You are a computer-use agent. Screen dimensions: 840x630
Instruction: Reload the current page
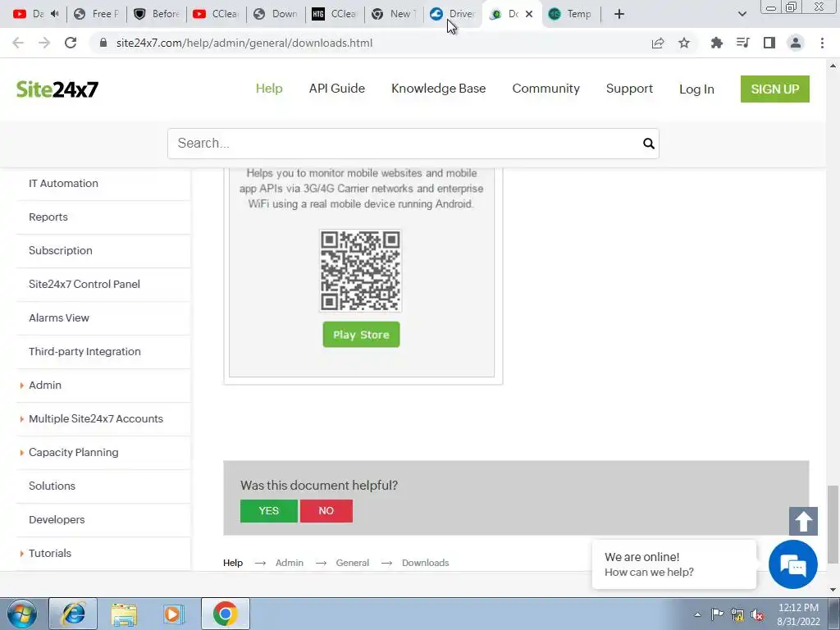(x=71, y=43)
